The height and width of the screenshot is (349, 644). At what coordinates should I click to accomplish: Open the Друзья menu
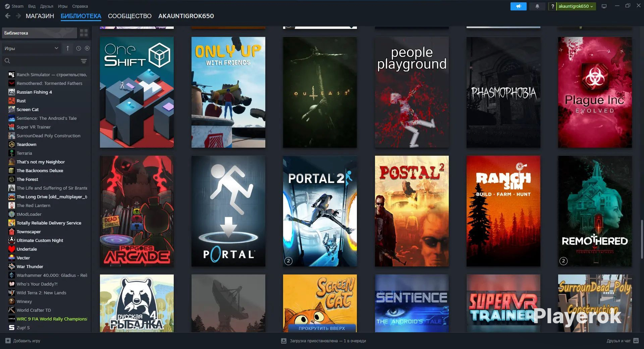click(x=47, y=6)
